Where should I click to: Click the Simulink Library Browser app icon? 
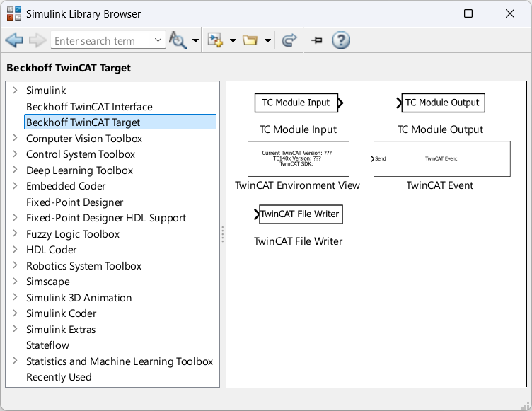[14, 13]
